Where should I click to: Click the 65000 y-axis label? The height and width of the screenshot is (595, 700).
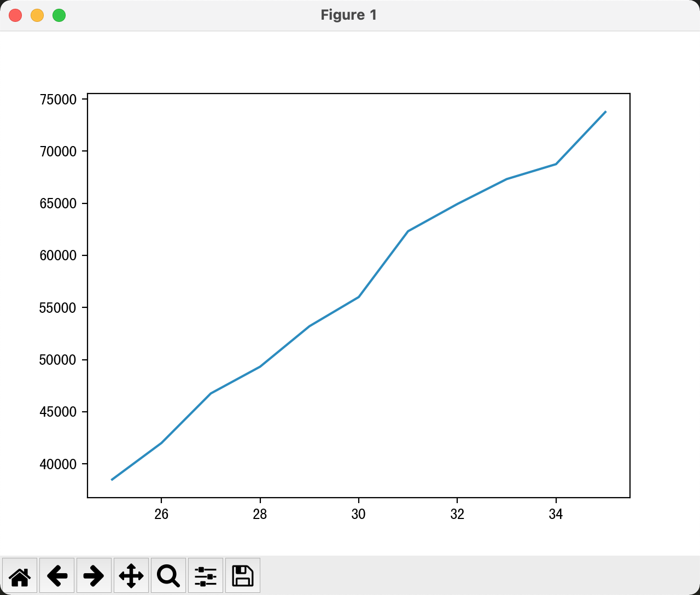coord(59,203)
